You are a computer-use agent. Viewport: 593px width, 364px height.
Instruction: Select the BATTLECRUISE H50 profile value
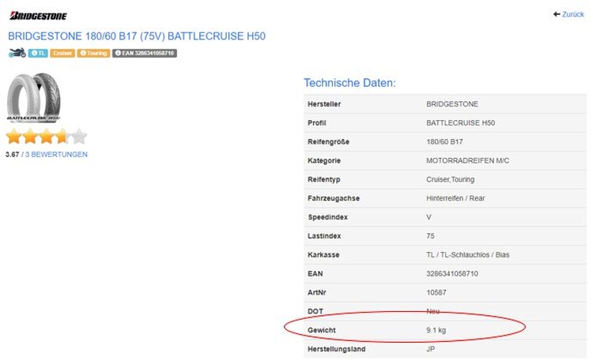pos(461,123)
